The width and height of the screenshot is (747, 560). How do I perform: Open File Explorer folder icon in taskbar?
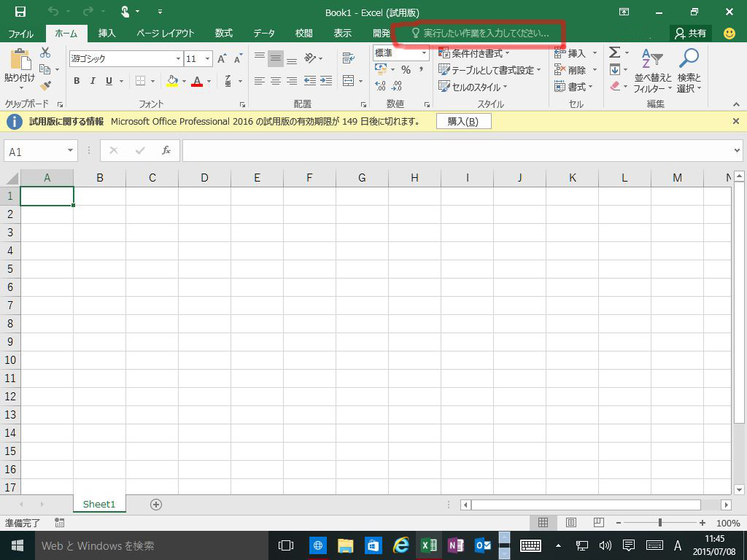(345, 545)
